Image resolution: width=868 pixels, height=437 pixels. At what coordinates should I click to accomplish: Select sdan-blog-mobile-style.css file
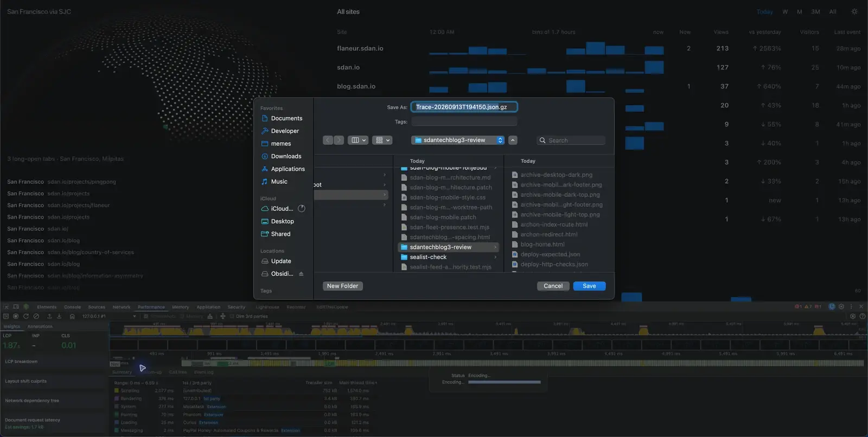pyautogui.click(x=443, y=197)
